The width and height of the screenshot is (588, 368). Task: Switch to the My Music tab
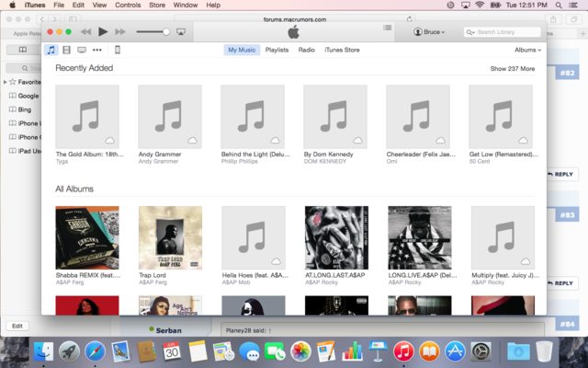(x=242, y=50)
